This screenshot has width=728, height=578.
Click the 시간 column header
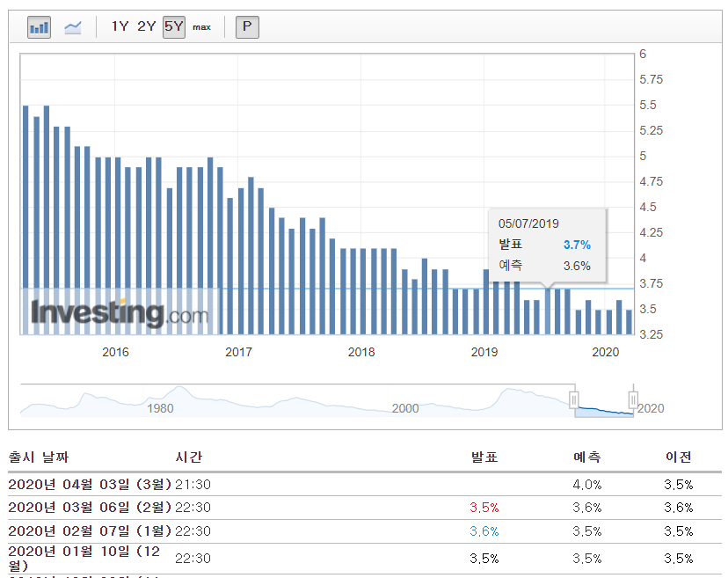(x=189, y=457)
